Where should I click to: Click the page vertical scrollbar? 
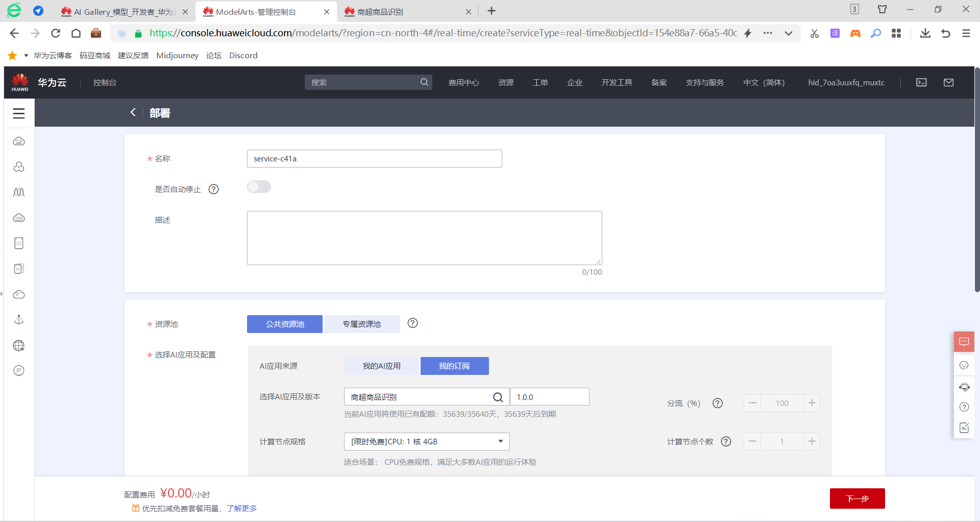click(x=977, y=180)
